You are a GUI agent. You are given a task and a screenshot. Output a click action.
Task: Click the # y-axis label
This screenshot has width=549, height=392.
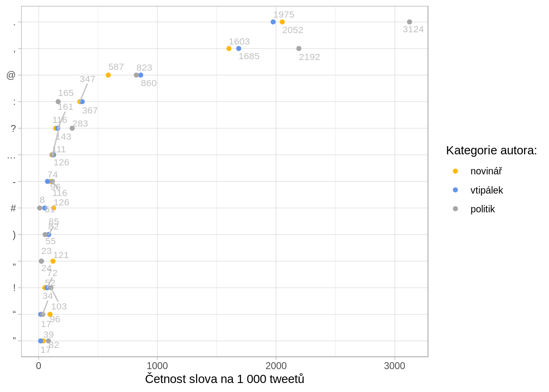(13, 208)
